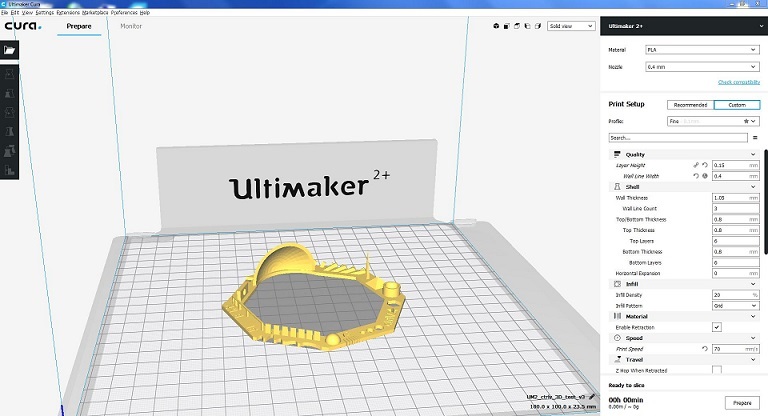Viewport: 768px width, 416px height.
Task: Select the Scale tool in the left toolbar
Action: pos(9,93)
